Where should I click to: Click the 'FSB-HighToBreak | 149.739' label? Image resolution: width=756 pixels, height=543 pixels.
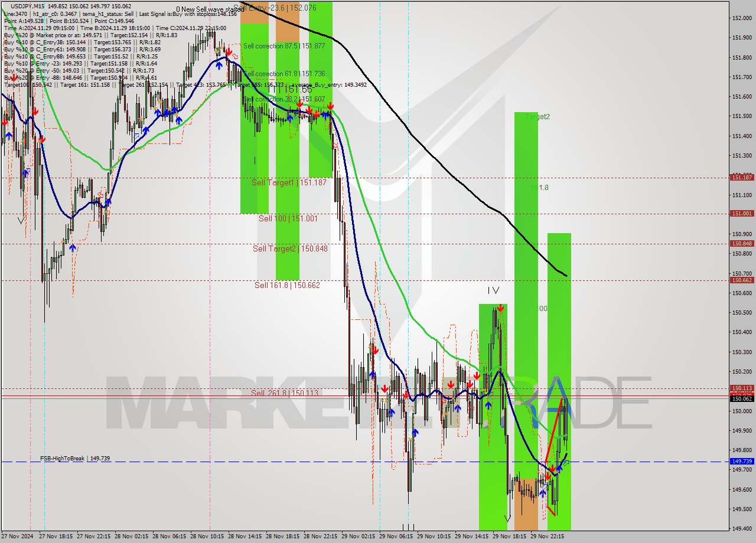(75, 459)
